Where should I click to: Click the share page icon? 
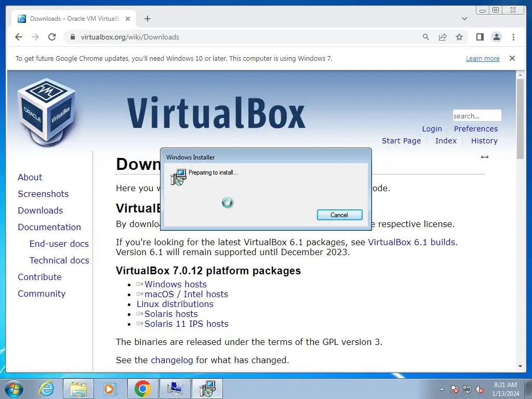coord(443,37)
